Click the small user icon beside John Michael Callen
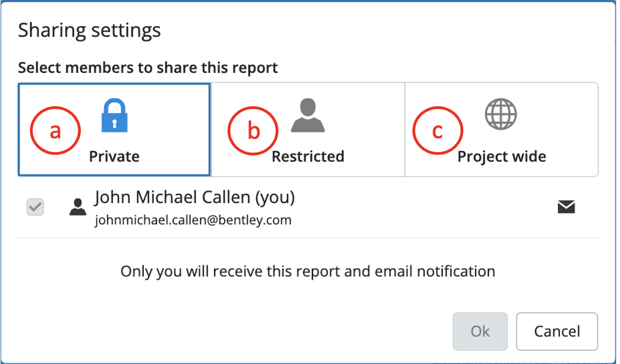The image size is (620, 364). 78,207
